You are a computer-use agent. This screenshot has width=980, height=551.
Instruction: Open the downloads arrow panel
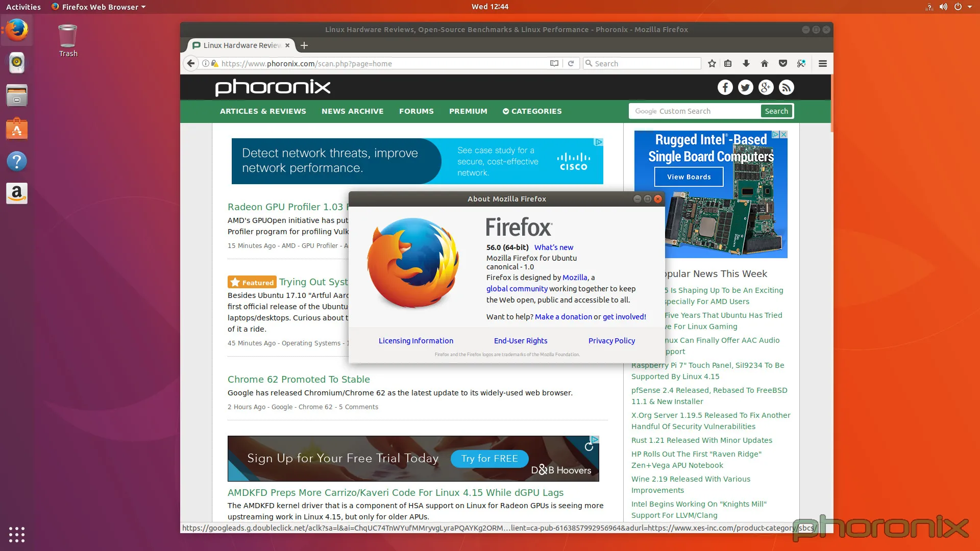pyautogui.click(x=746, y=63)
